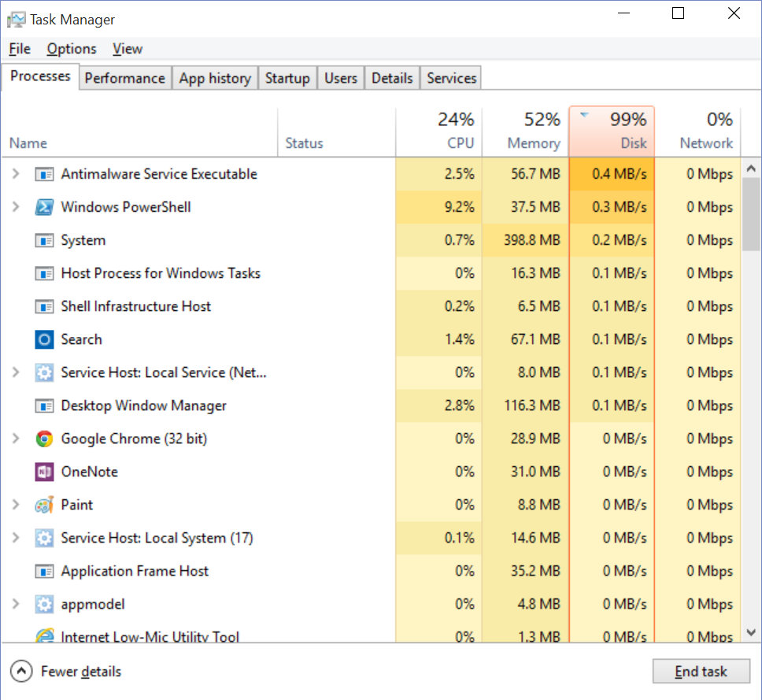Sort by the Name column header
This screenshot has width=762, height=700.
coord(139,132)
